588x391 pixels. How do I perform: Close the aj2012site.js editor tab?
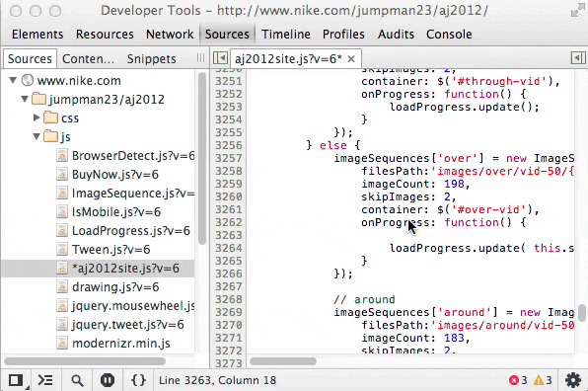pyautogui.click(x=351, y=59)
